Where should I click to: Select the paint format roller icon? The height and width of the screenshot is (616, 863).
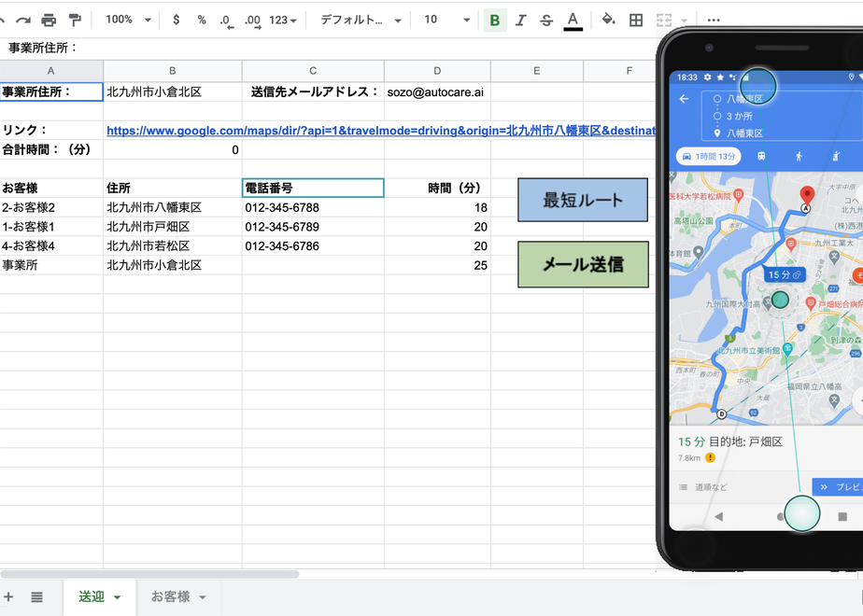(75, 21)
